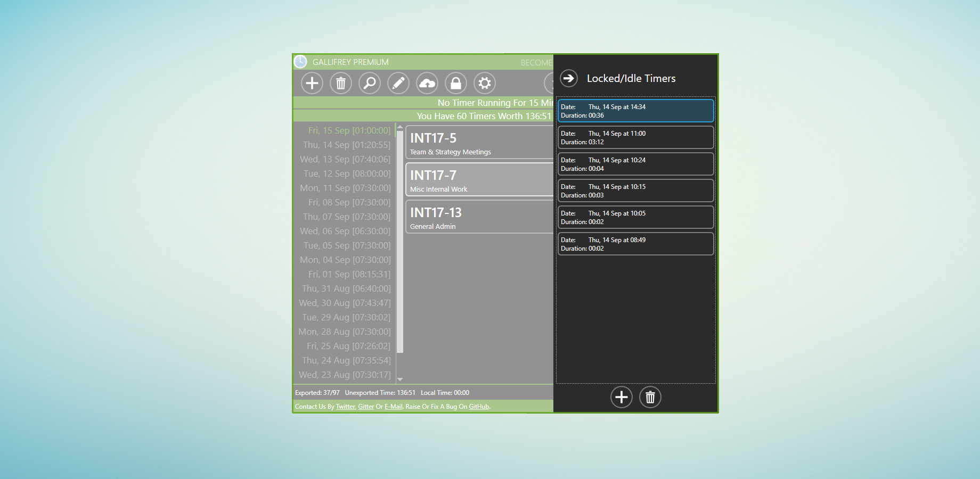Open locked timers padlock icon
The width and height of the screenshot is (980, 479).
tap(456, 83)
